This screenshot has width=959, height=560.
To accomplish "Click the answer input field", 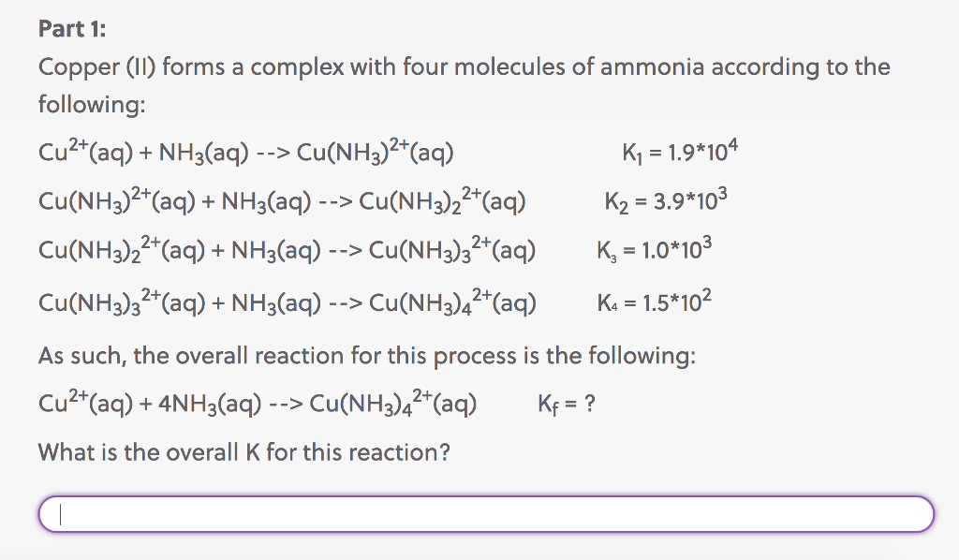I will (486, 514).
